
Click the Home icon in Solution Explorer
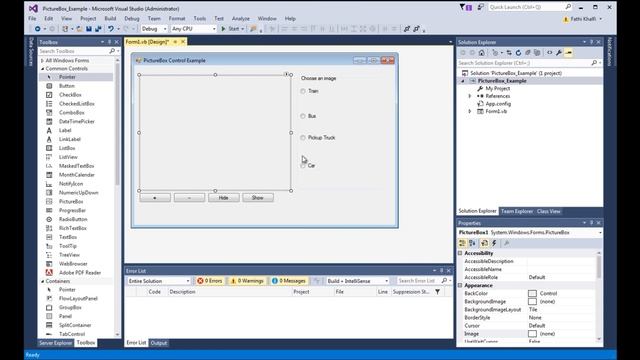[x=482, y=53]
